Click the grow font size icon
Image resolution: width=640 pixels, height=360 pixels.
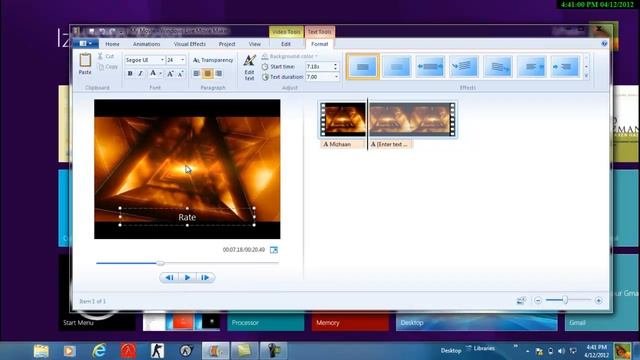[x=170, y=73]
